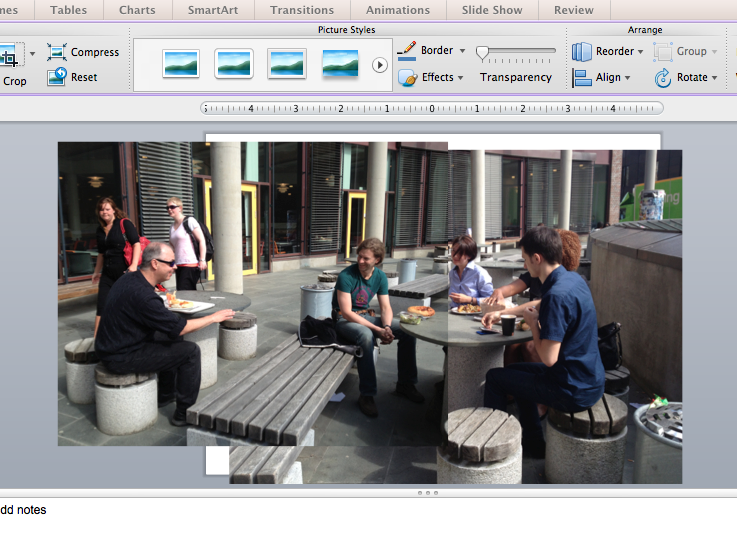Click the Reset picture icon
The height and width of the screenshot is (546, 737).
57,77
